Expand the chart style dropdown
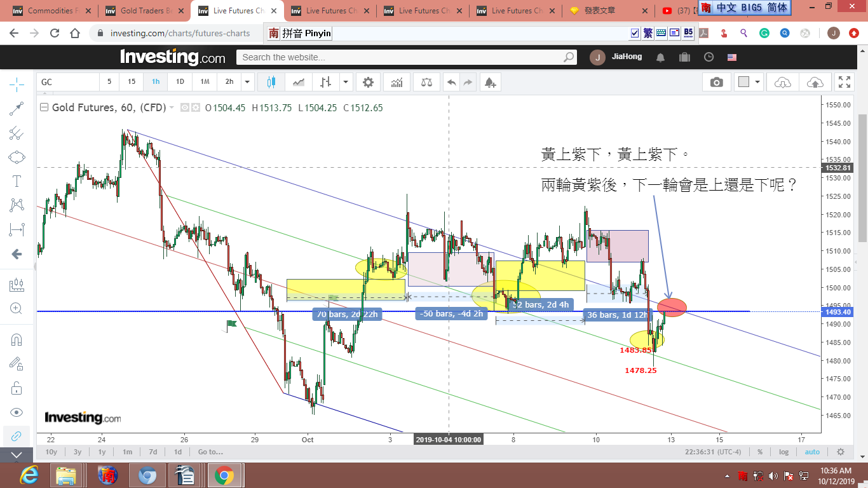Screen dimensions: 868x488 (x=346, y=82)
